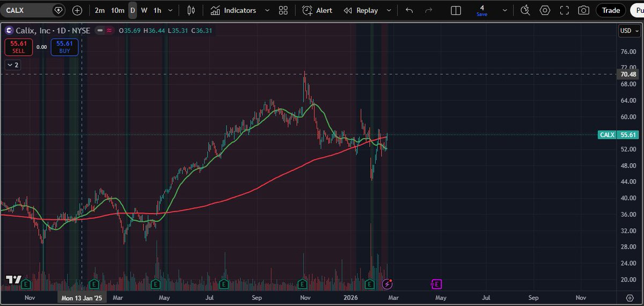
Task: Open green earnings E marker above first Nov
Action: (x=25, y=283)
